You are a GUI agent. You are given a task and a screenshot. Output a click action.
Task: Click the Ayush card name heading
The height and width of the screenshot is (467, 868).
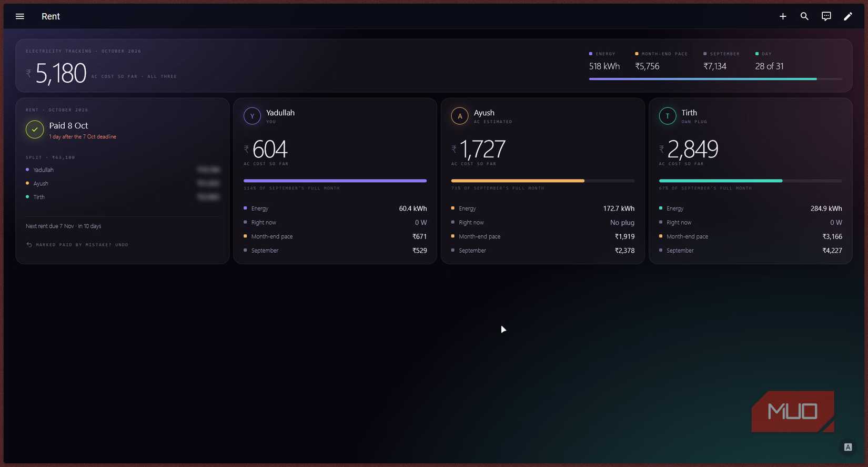(484, 113)
